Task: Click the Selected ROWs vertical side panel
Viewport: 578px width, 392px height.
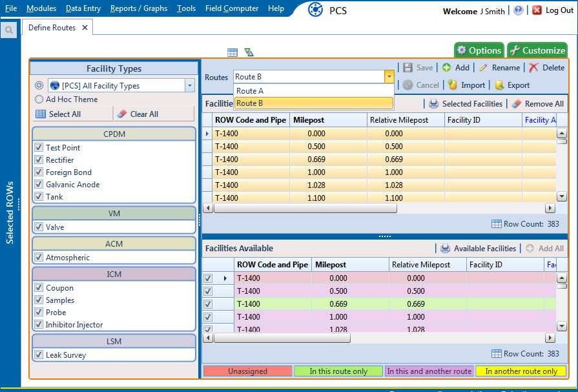Action: tap(10, 212)
